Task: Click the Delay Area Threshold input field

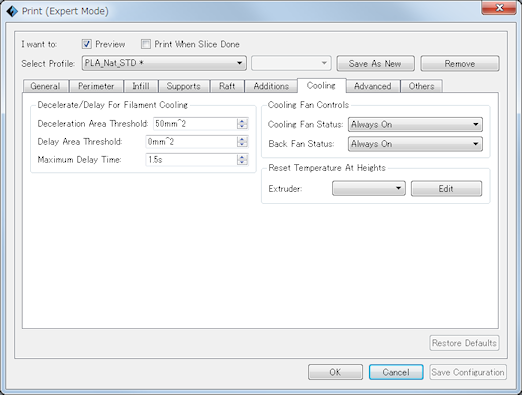Action: coord(191,142)
